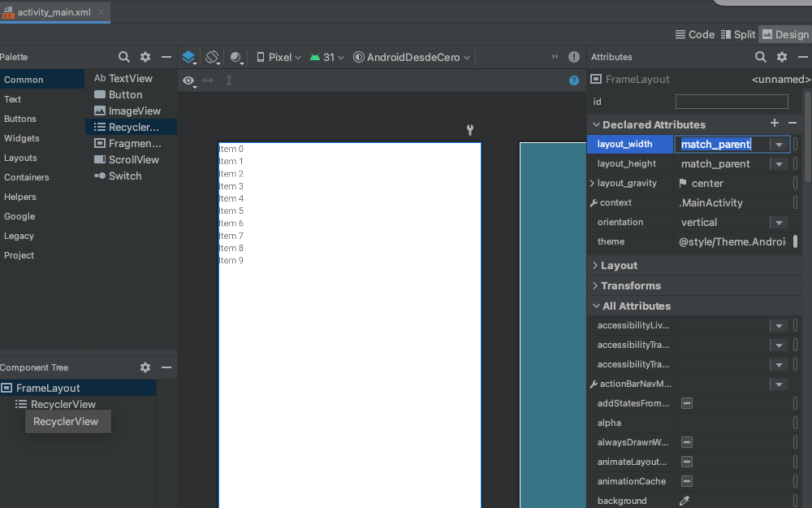This screenshot has height=508, width=812.
Task: Open the warnings and errors icon
Action: (574, 57)
